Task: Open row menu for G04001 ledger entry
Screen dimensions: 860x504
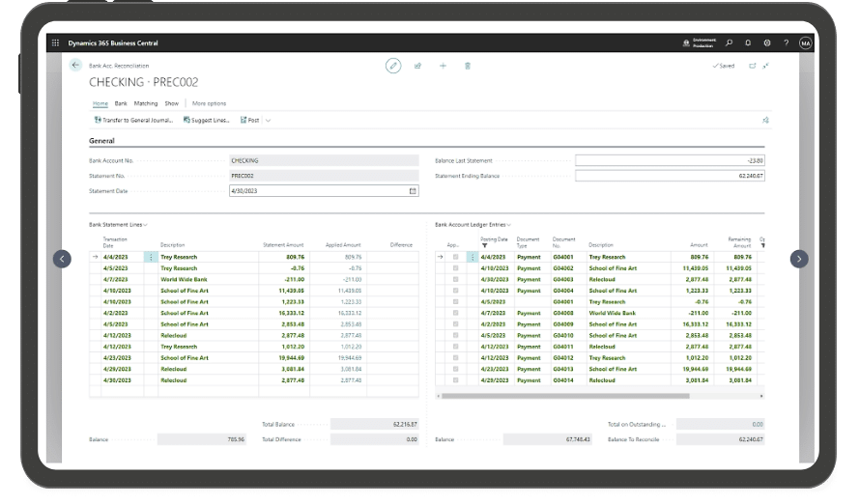Action: click(x=473, y=257)
